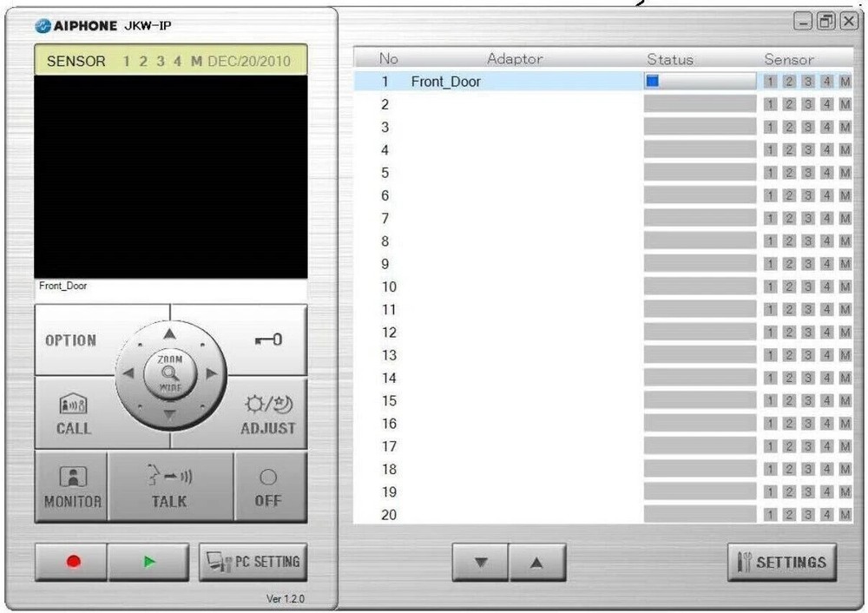Enable sensor 1 on the Front_Door row

(771, 82)
